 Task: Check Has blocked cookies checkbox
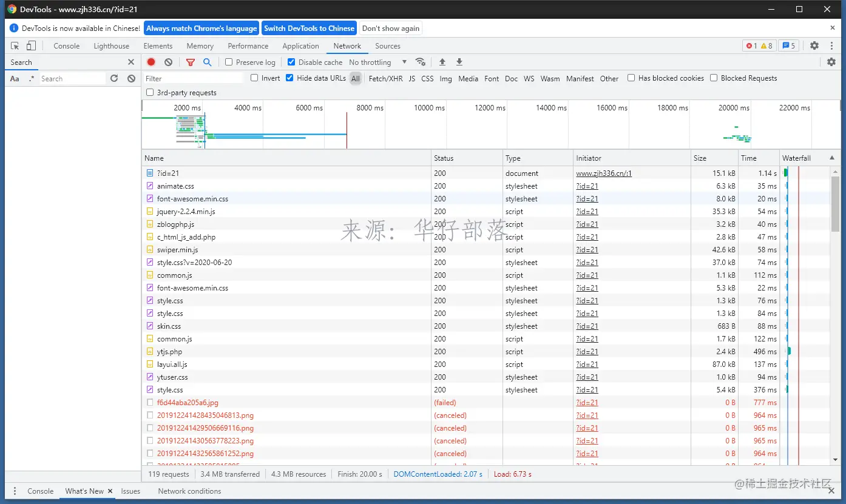(x=631, y=78)
